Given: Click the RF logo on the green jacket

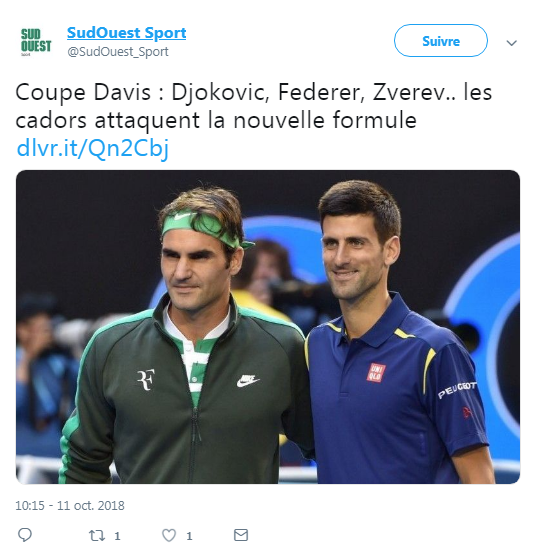Looking at the screenshot, I should point(146,379).
